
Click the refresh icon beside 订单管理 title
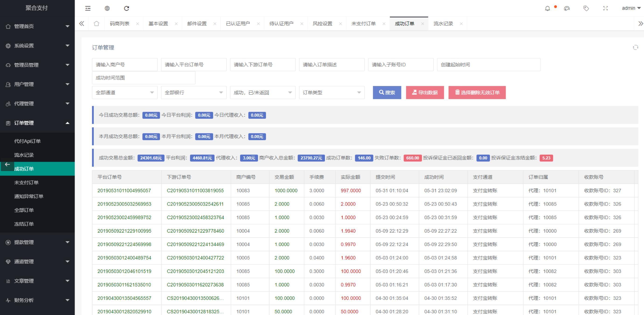pyautogui.click(x=635, y=48)
